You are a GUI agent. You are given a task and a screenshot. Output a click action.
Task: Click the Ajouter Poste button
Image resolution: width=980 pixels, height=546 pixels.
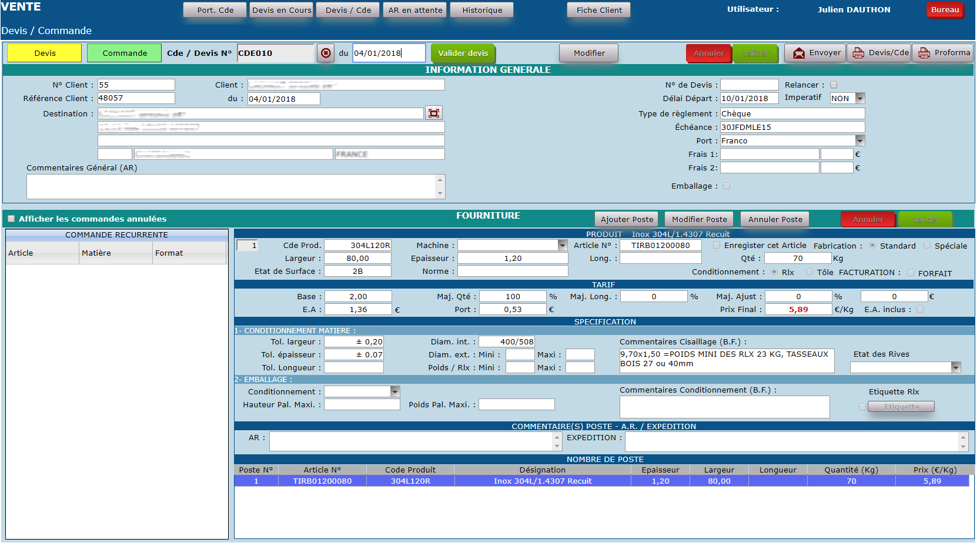click(x=626, y=219)
